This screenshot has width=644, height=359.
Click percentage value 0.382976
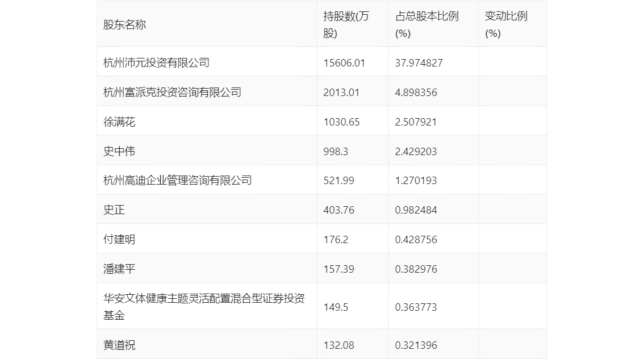[416, 269]
